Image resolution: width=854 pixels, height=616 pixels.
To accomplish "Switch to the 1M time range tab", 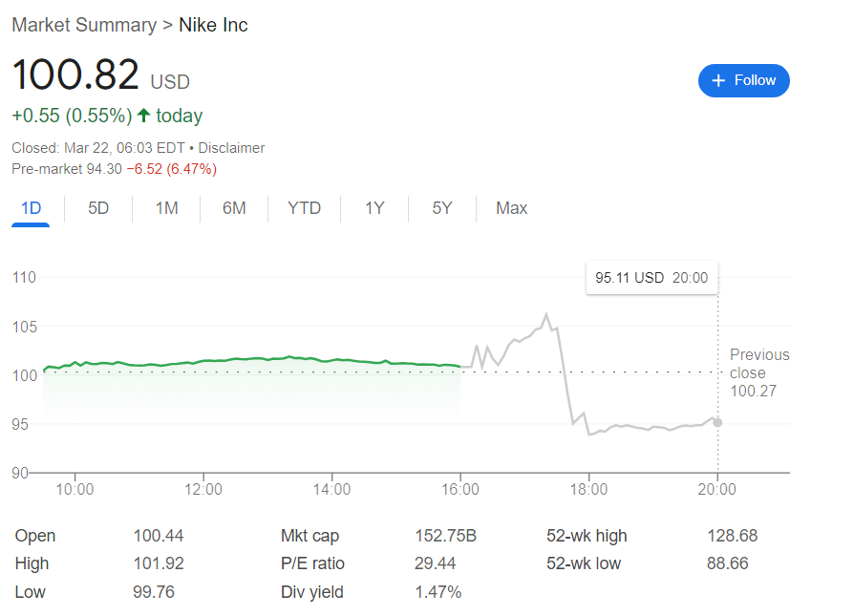I will click(166, 208).
